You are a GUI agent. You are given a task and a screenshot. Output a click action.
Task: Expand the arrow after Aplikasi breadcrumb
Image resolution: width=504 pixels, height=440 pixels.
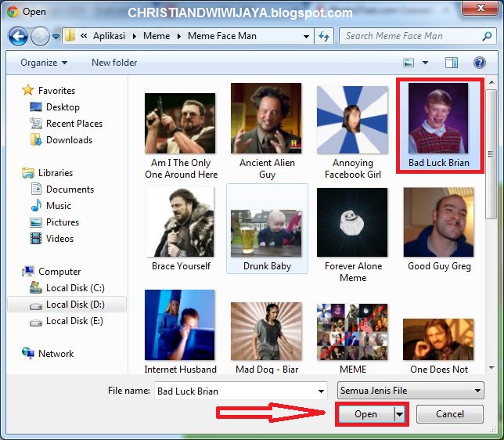coord(135,36)
